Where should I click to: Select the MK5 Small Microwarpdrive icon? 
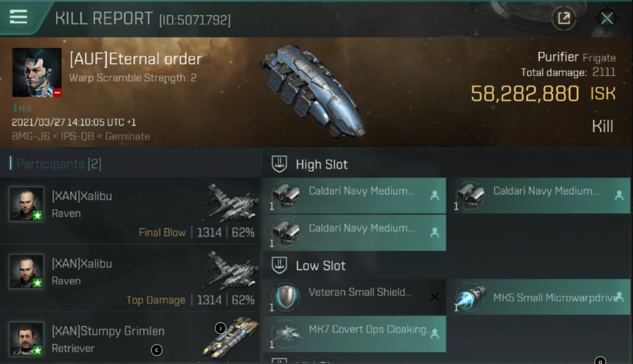tap(470, 297)
